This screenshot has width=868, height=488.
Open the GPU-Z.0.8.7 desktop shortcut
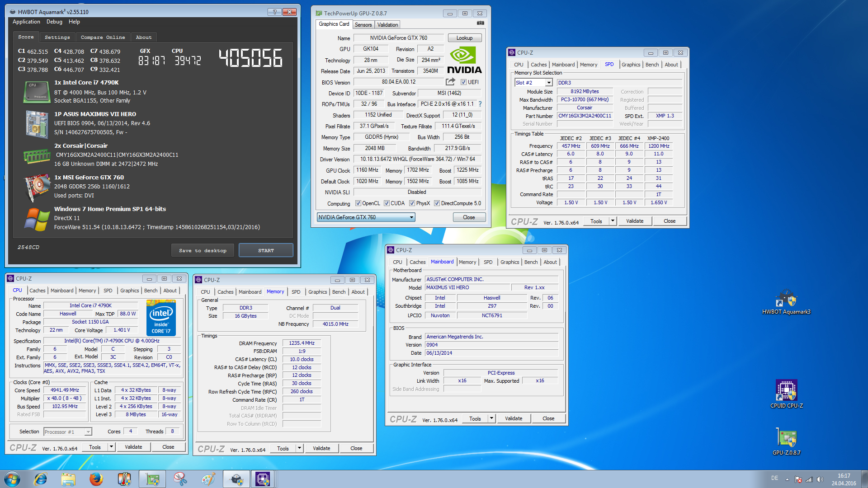pos(787,441)
